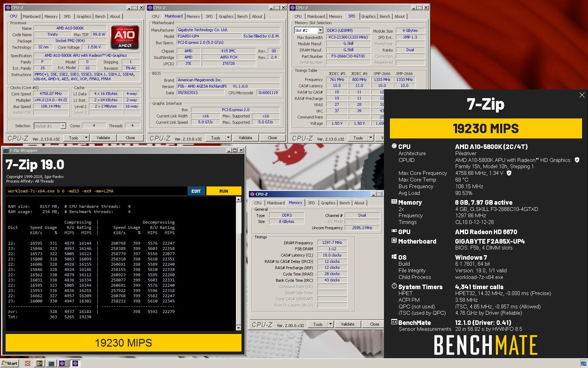
Task: Select SPD tab in CPU-Z Memory window
Action: [x=311, y=203]
